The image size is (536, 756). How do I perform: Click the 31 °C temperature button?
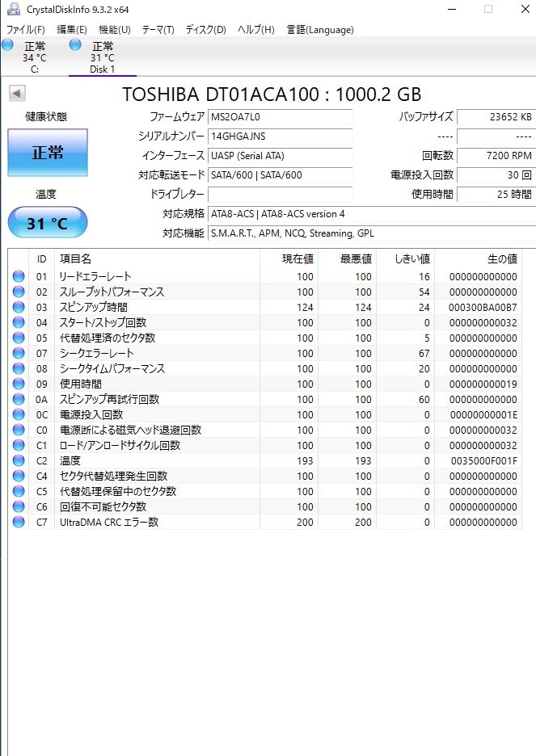[48, 223]
